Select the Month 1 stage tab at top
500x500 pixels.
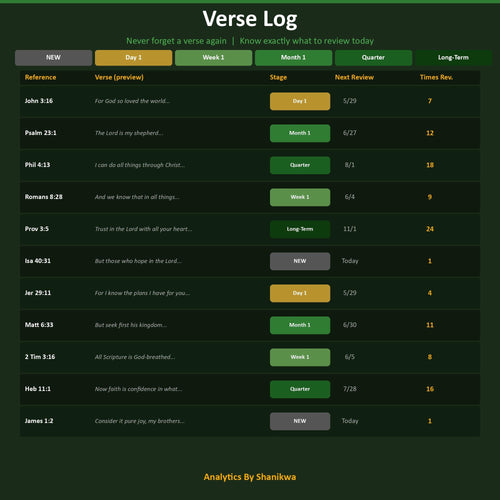coord(293,58)
